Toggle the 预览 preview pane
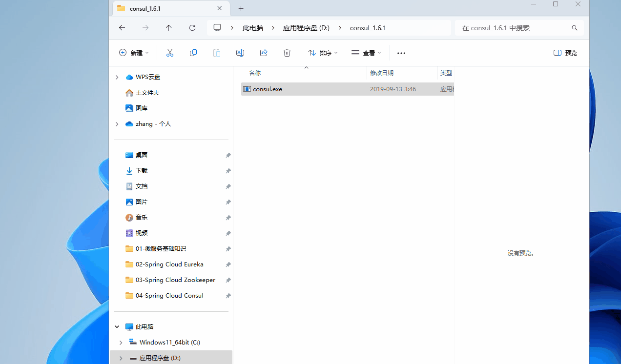 point(565,53)
